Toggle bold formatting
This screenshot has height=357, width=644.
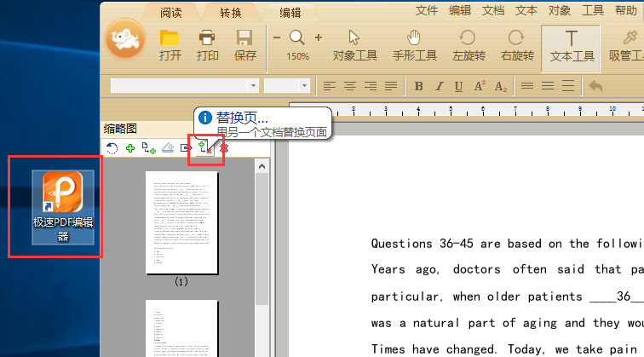(x=418, y=86)
